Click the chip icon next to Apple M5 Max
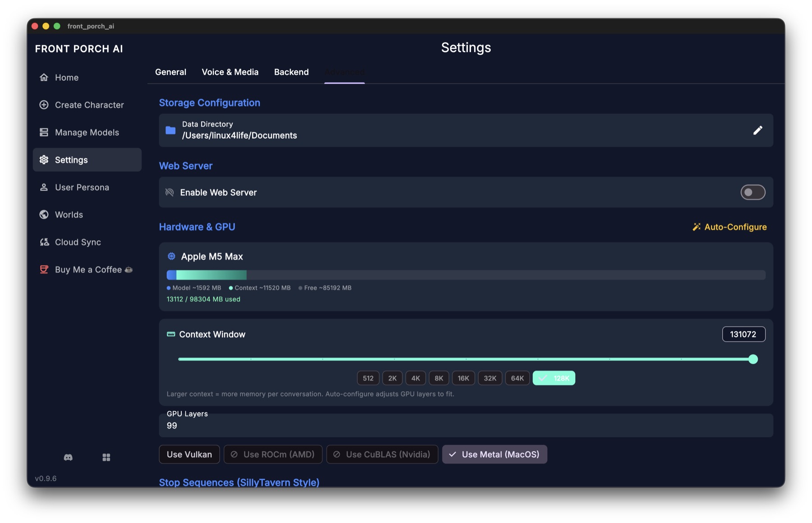The width and height of the screenshot is (812, 523). tap(171, 256)
